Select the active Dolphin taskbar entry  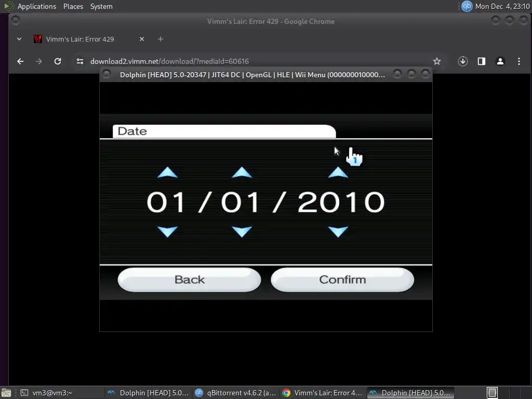[410, 393]
